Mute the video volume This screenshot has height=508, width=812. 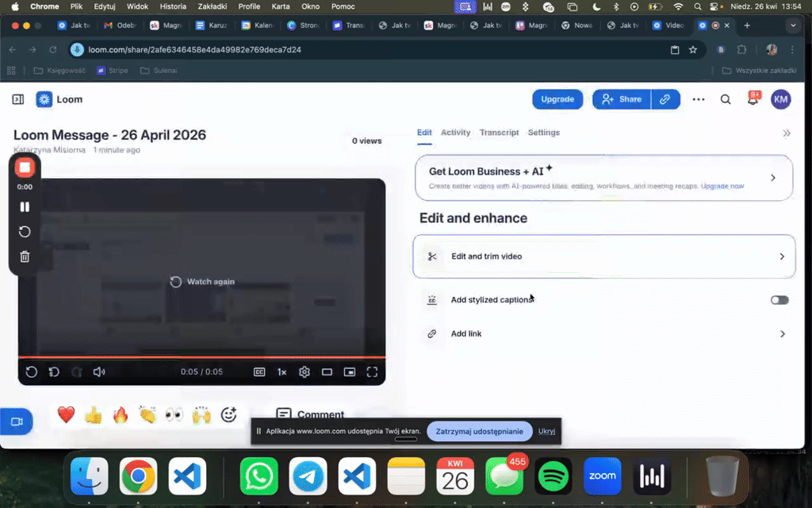click(x=99, y=371)
